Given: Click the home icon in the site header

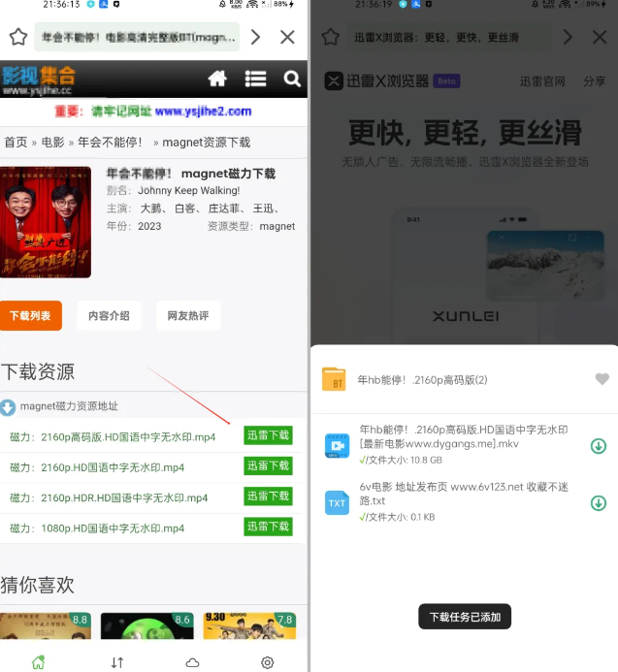Looking at the screenshot, I should pyautogui.click(x=217, y=79).
